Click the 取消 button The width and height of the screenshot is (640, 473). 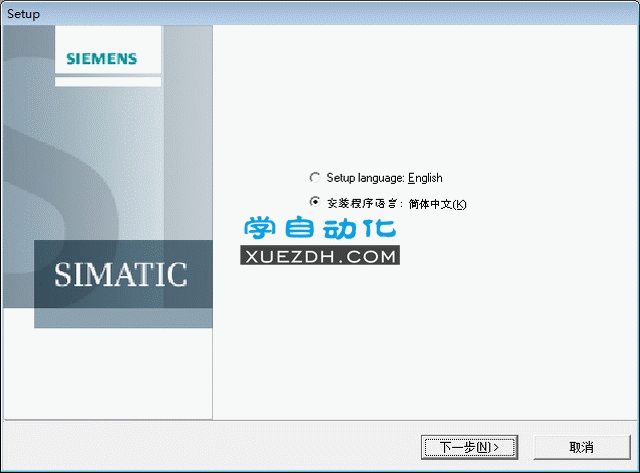point(582,447)
